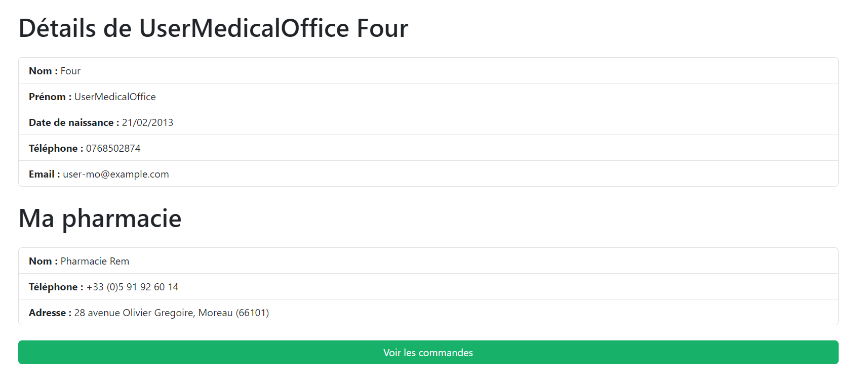Viewport: 868px width, 392px height.
Task: Click the Détails de UserMedicalOffice Four heading
Action: [x=213, y=28]
